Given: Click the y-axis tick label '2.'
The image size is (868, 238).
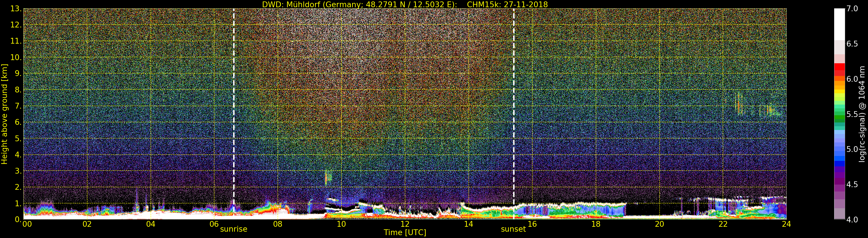Looking at the screenshot, I should click(18, 187).
